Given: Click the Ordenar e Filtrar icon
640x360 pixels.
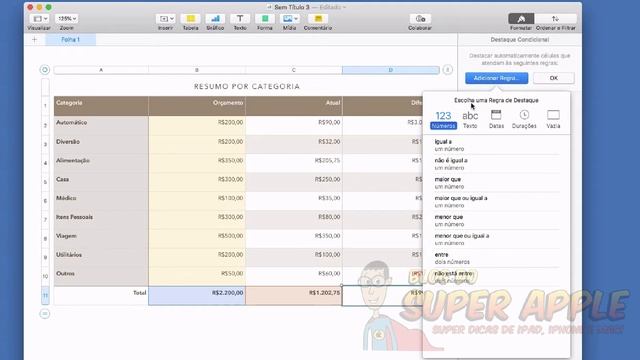Looking at the screenshot, I should pos(556,19).
